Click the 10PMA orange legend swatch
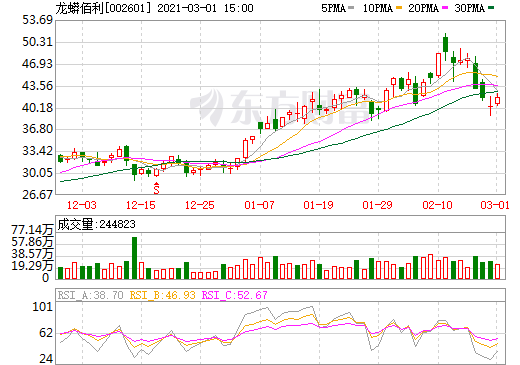Viewport: 520px width, 365px height. pyautogui.click(x=399, y=7)
